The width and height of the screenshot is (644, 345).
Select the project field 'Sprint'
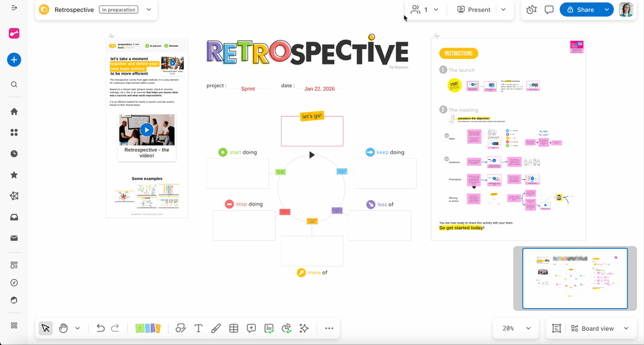click(248, 89)
